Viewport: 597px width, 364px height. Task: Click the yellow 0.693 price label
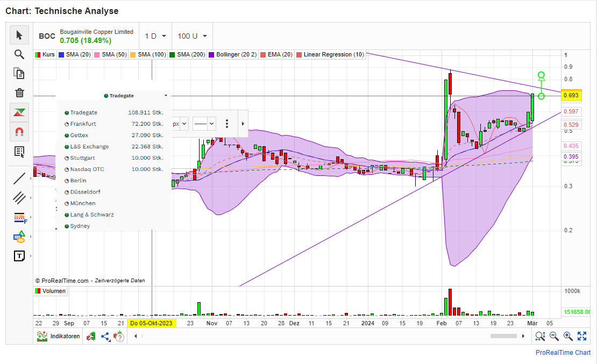[x=571, y=96]
